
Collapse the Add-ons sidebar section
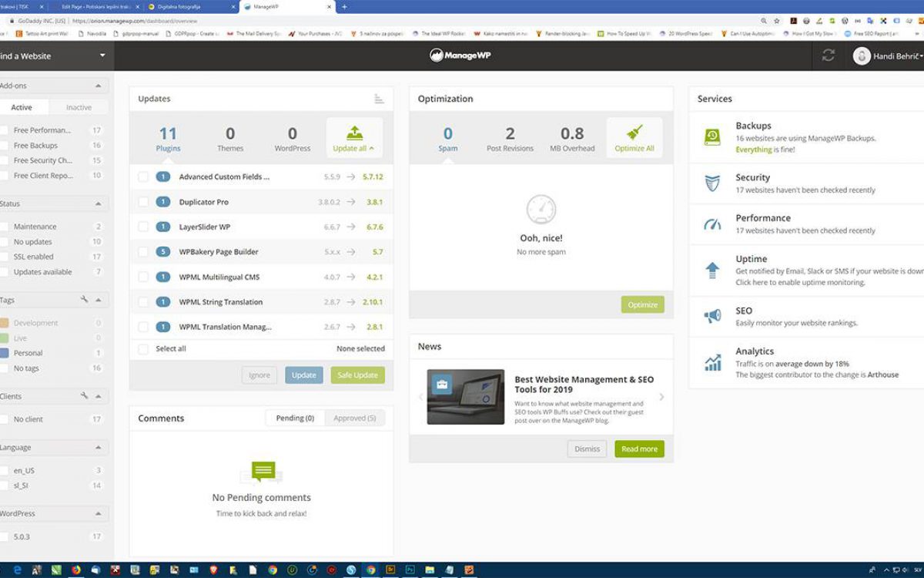tap(98, 86)
